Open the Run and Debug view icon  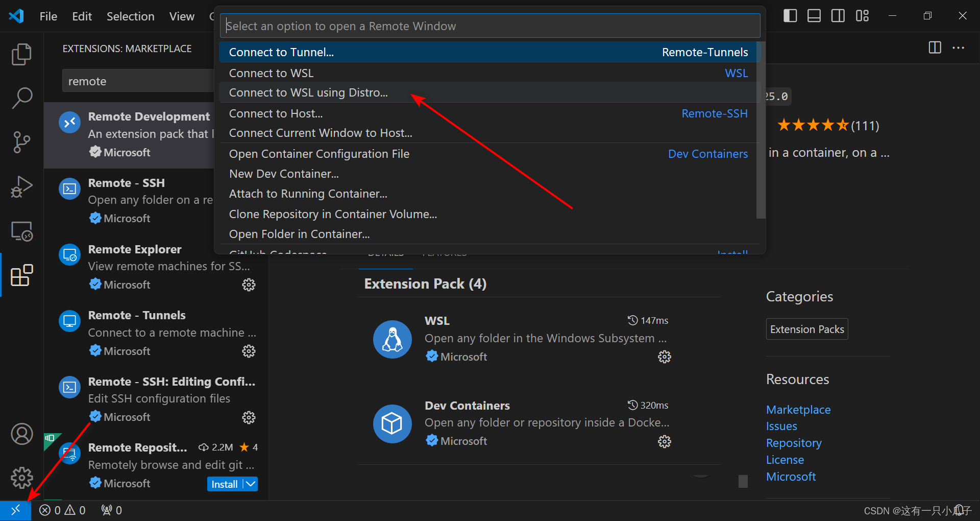(21, 186)
